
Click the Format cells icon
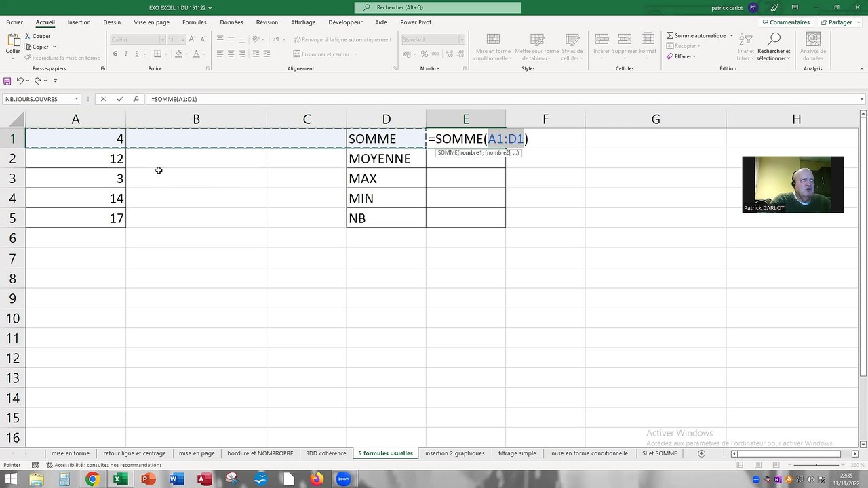647,39
